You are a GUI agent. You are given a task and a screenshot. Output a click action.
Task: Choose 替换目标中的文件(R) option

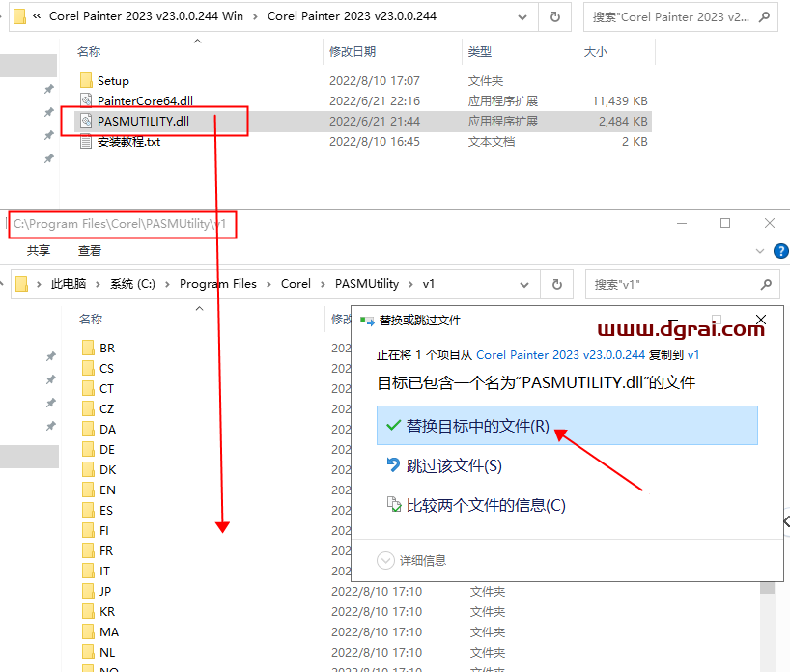tap(567, 426)
